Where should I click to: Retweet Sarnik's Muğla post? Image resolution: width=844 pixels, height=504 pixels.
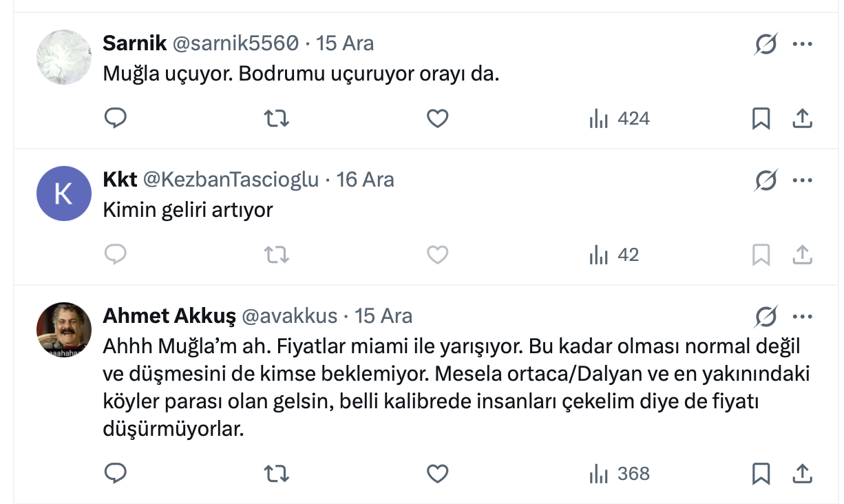coord(277,119)
